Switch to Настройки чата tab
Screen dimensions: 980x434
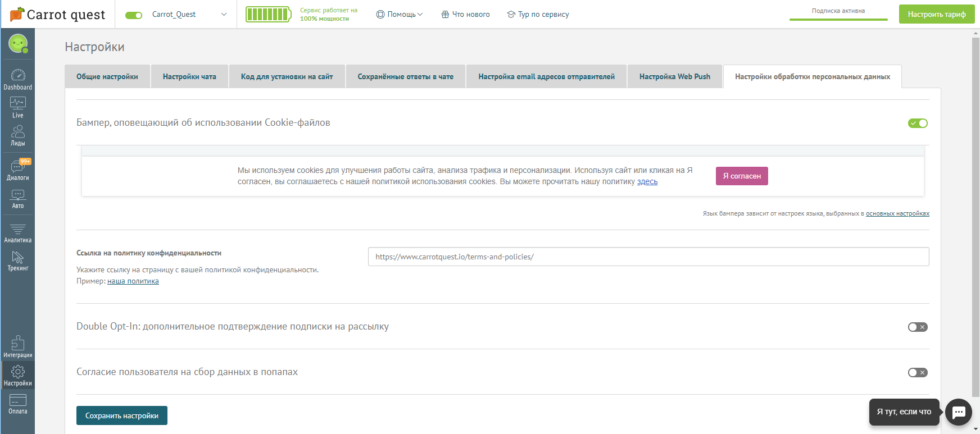point(189,77)
